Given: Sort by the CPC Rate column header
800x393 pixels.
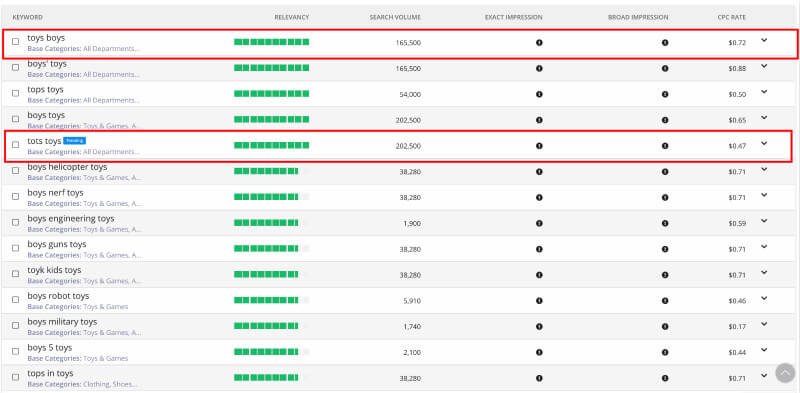Looking at the screenshot, I should (732, 17).
